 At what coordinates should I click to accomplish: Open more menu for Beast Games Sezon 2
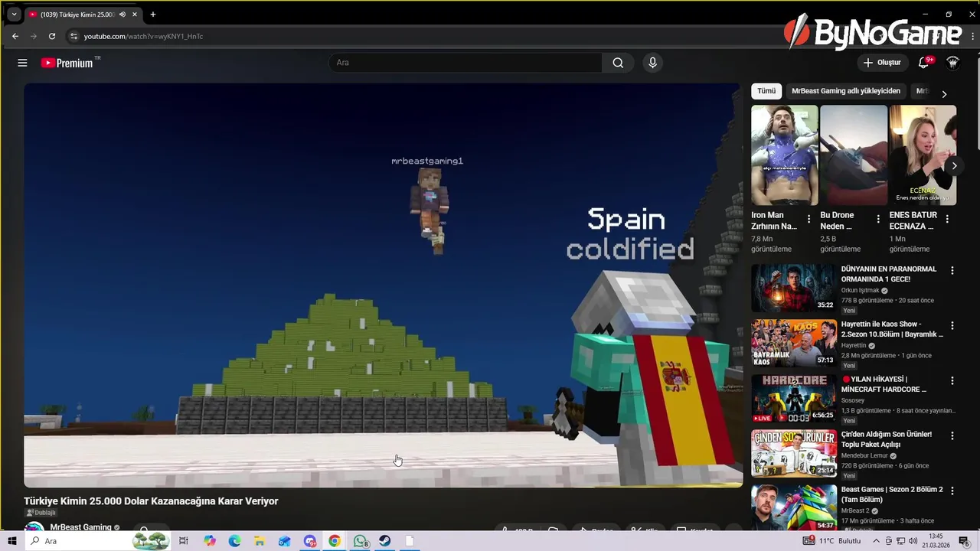point(952,491)
